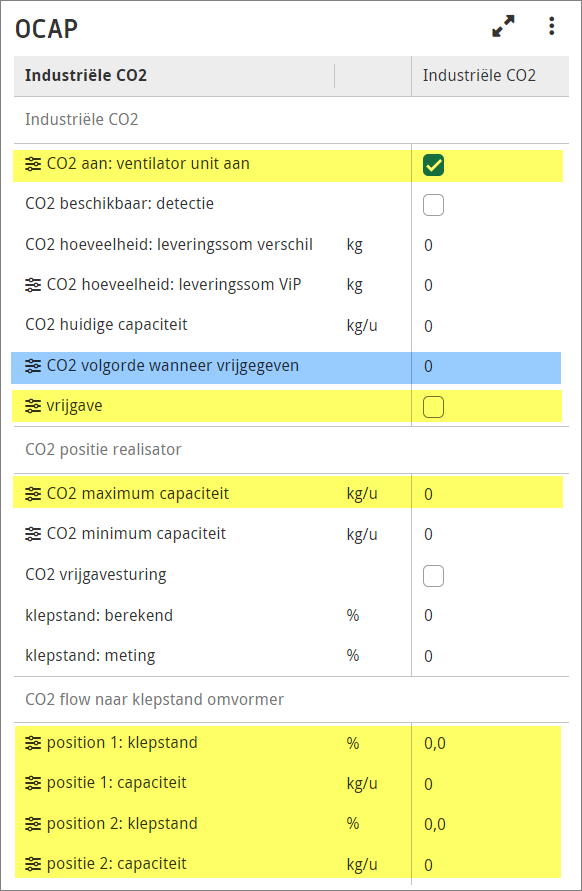
Task: Check the CO2 beschikbaar detectie box
Action: pos(433,205)
